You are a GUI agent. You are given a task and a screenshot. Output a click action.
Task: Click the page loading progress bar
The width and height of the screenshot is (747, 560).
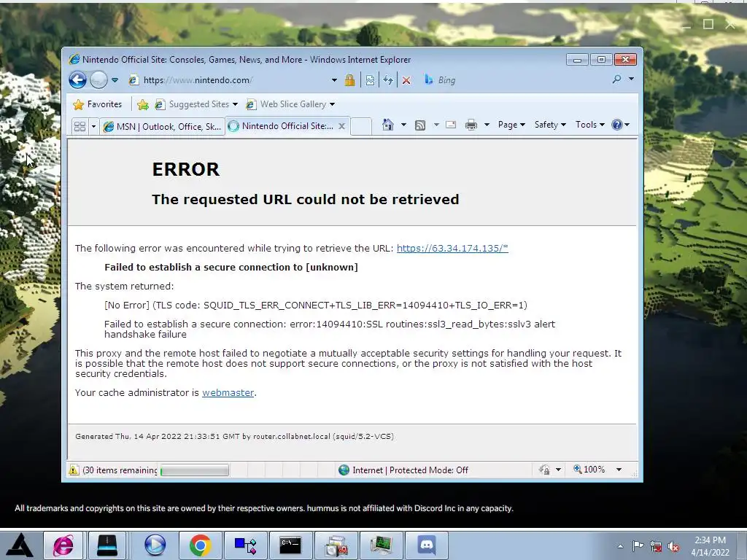pyautogui.click(x=194, y=470)
